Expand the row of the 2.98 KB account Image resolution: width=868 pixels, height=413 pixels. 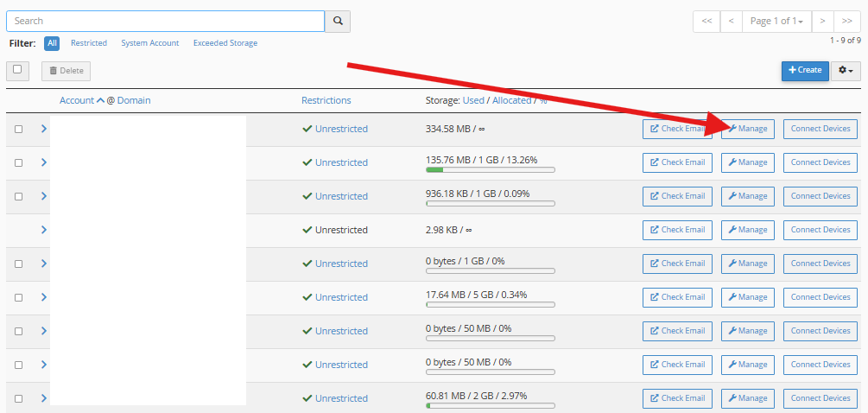[44, 230]
